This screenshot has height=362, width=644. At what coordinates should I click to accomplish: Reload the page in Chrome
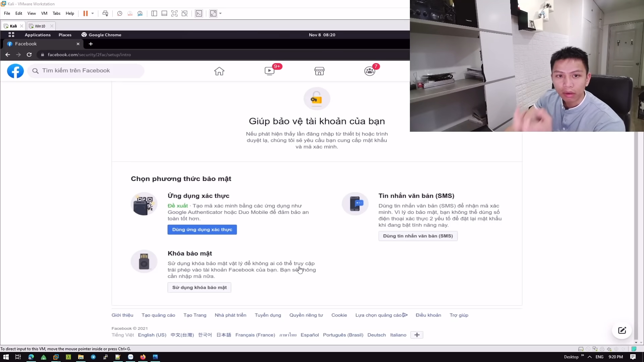coord(29,55)
